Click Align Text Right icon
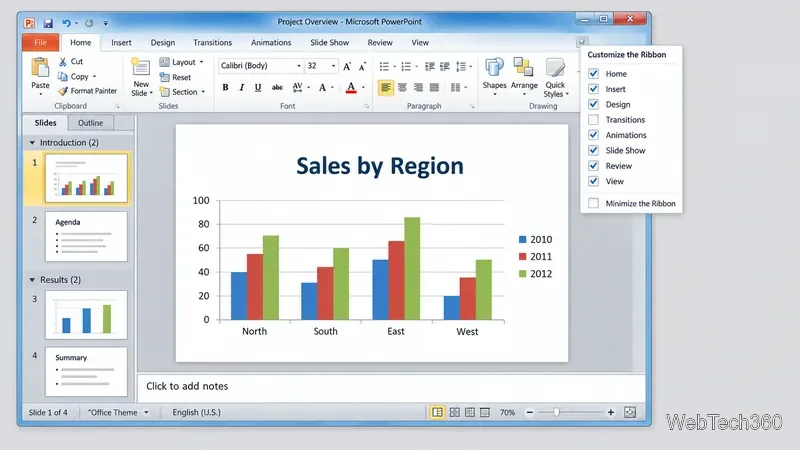 418,88
